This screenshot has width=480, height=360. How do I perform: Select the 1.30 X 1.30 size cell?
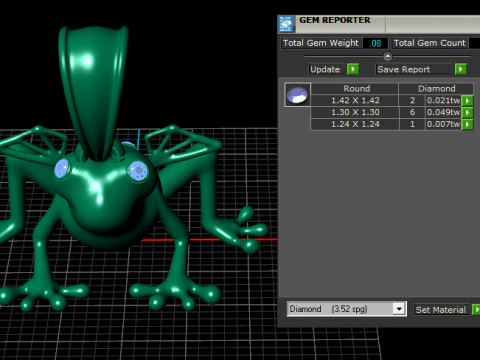point(355,112)
